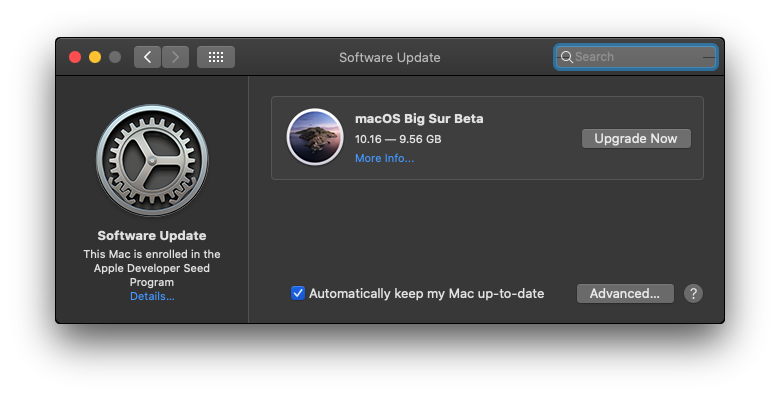Toggle Automatically keep my Mac up-to-date checkbox

pos(297,293)
